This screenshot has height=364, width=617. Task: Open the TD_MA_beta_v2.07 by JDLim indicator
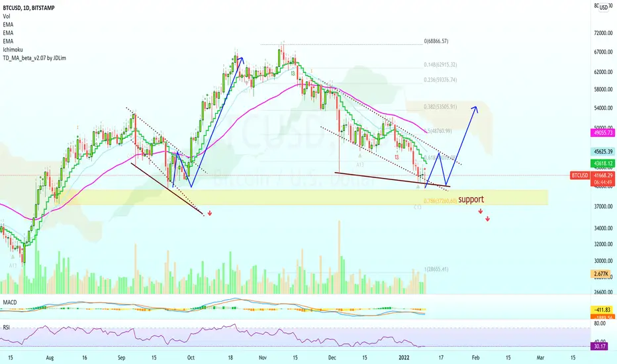tap(34, 58)
